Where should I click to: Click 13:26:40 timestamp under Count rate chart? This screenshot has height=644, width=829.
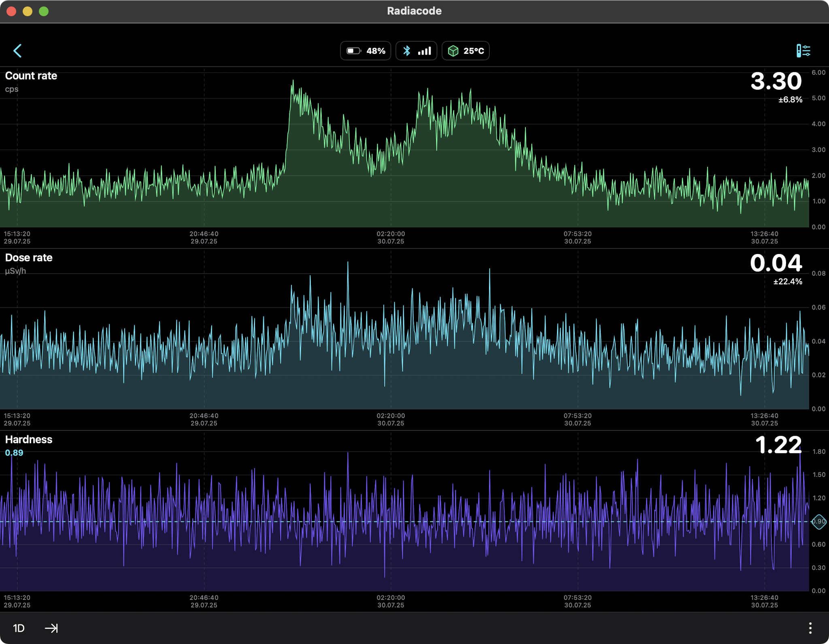[x=764, y=234]
